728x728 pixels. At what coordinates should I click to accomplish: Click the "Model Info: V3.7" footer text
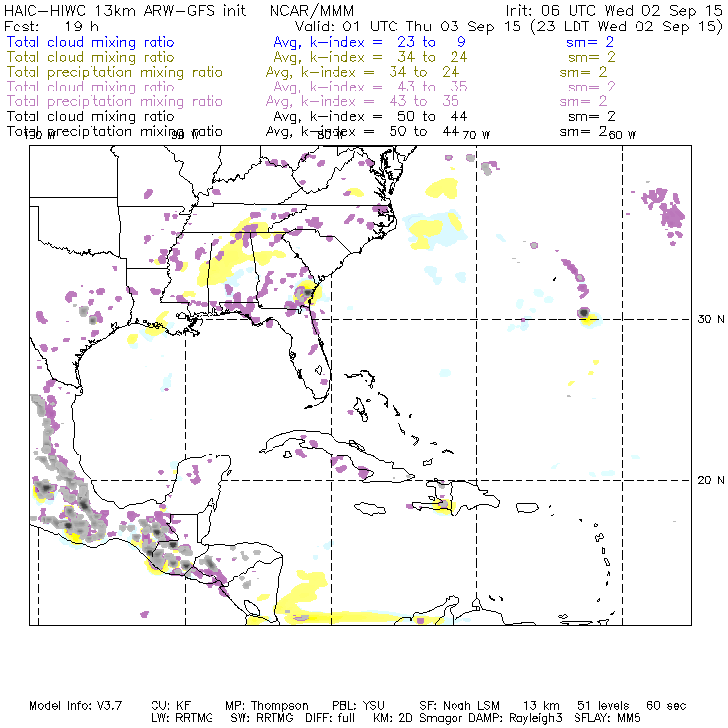(x=76, y=706)
